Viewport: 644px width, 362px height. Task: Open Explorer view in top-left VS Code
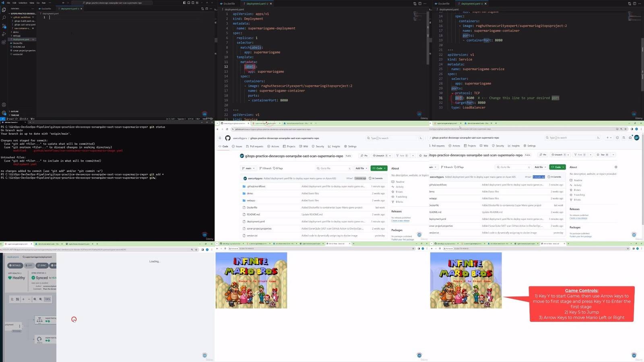tap(4, 10)
